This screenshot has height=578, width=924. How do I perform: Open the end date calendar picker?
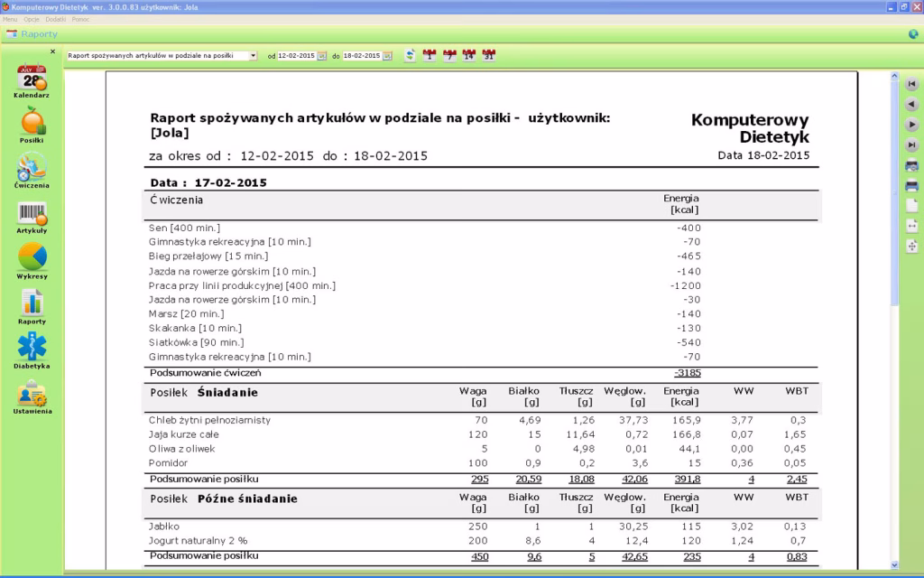[x=387, y=56]
